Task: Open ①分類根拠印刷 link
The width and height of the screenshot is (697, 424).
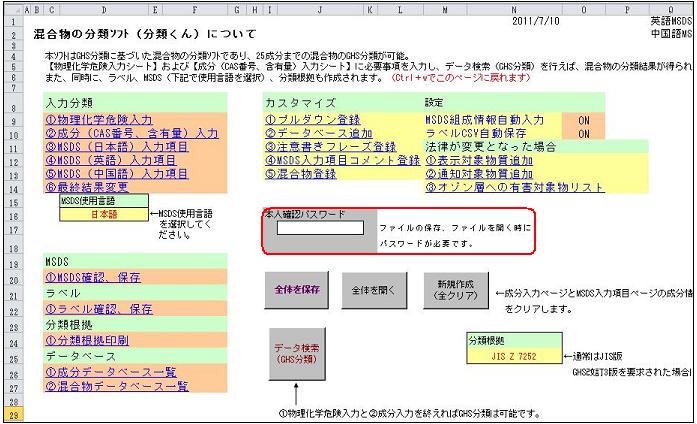Action: coord(87,340)
